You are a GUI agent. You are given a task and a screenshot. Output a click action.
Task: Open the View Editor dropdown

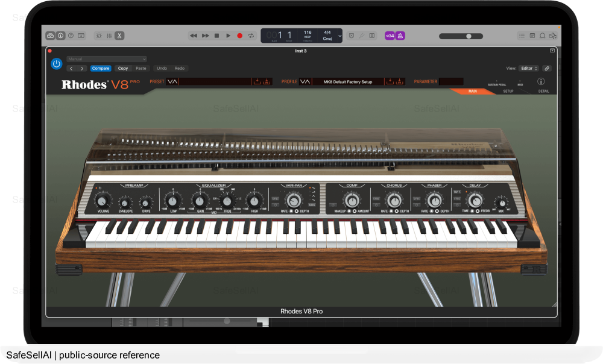click(x=529, y=69)
